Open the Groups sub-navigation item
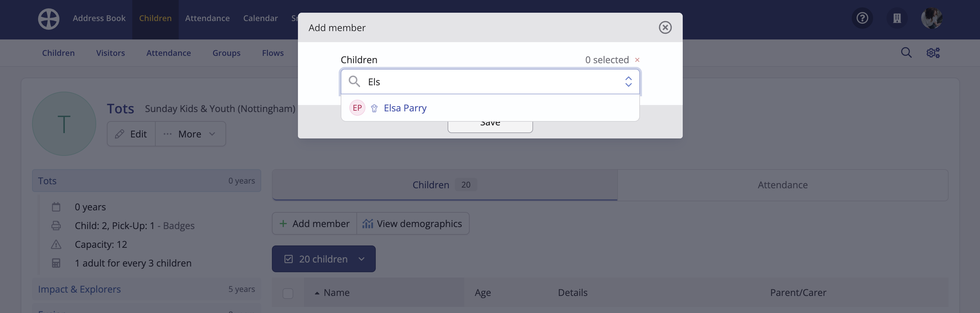 coord(226,53)
